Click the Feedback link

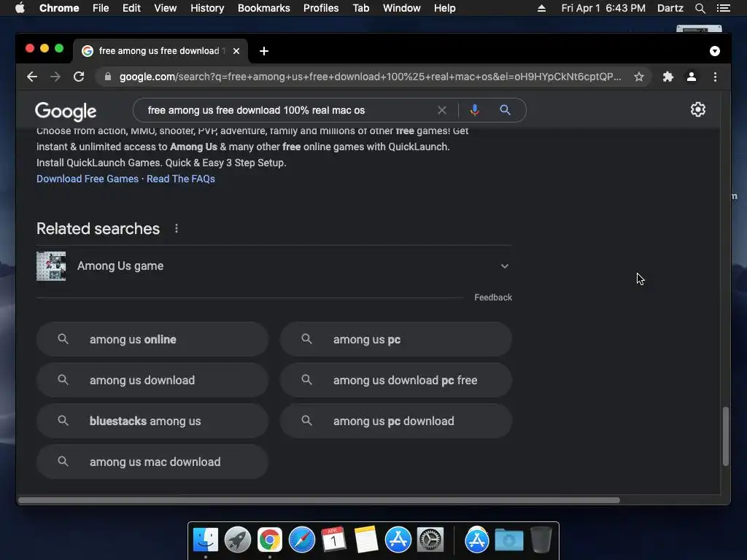pos(493,297)
